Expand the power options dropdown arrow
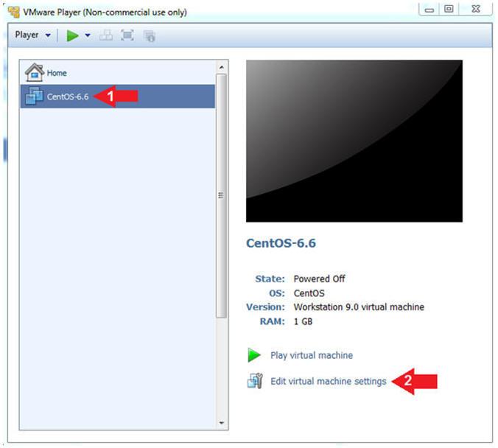Image resolution: width=498 pixels, height=448 pixels. coord(88,35)
